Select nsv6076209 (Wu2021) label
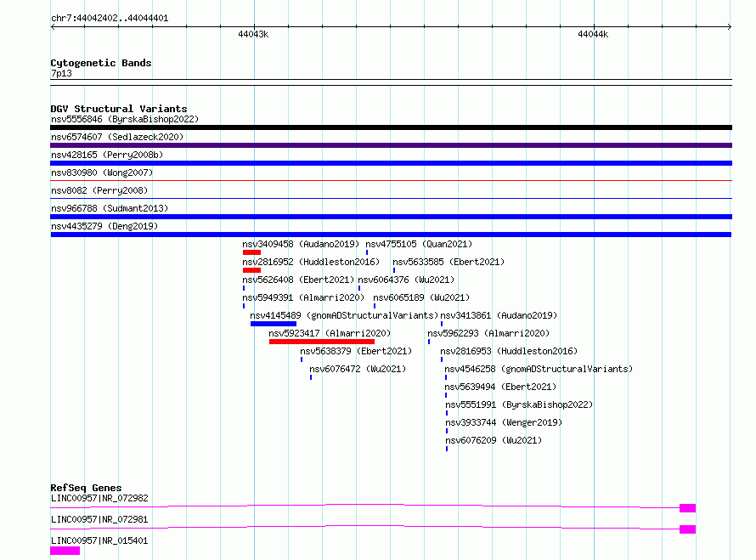The image size is (756, 560). point(494,440)
